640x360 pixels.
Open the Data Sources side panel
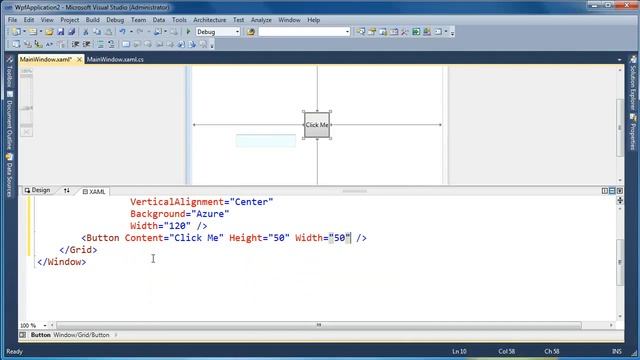point(10,176)
